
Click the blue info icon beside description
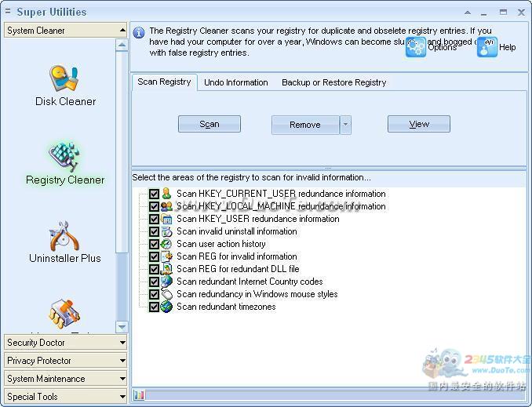139,33
